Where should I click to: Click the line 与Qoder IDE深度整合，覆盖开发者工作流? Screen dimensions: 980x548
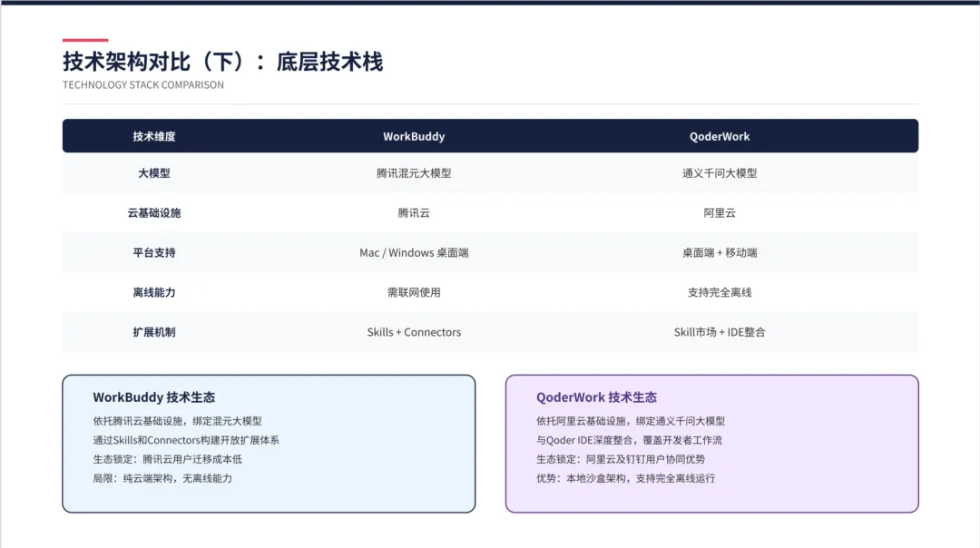[629, 441]
